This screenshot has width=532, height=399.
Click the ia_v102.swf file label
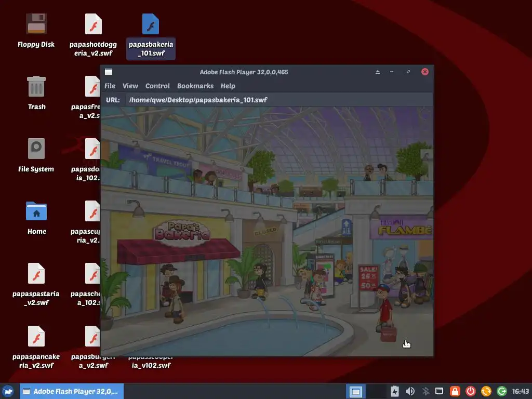[x=151, y=365]
